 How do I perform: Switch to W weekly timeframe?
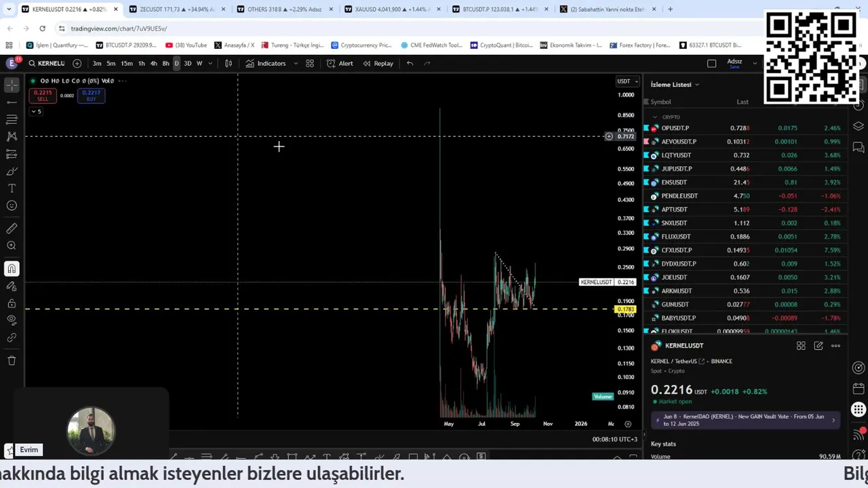(199, 63)
